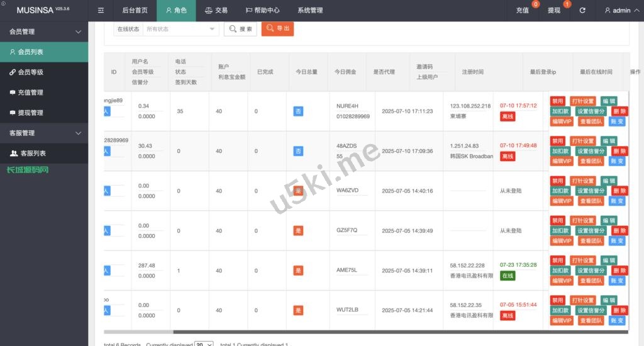Click the 搜索 search button
Screen dimensions: 644x346
pos(240,29)
